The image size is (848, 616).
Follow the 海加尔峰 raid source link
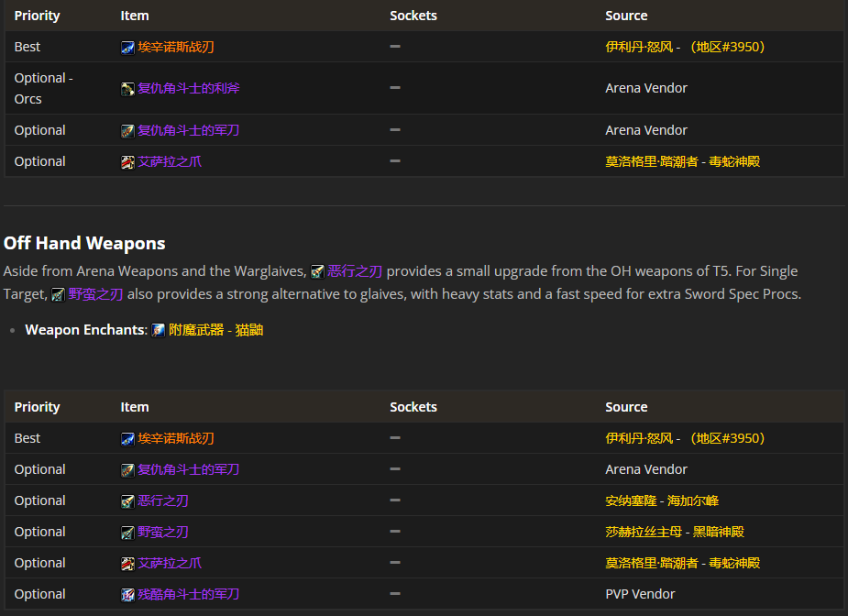point(692,500)
